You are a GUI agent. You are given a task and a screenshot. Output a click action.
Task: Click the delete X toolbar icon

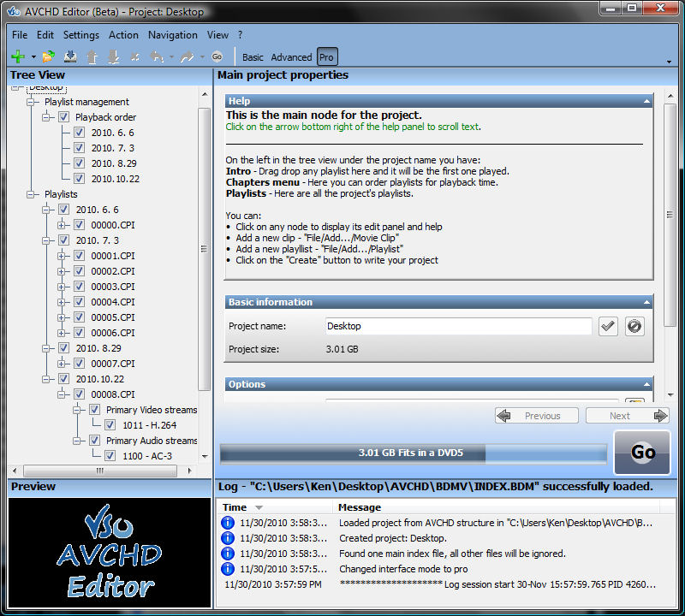tap(135, 56)
